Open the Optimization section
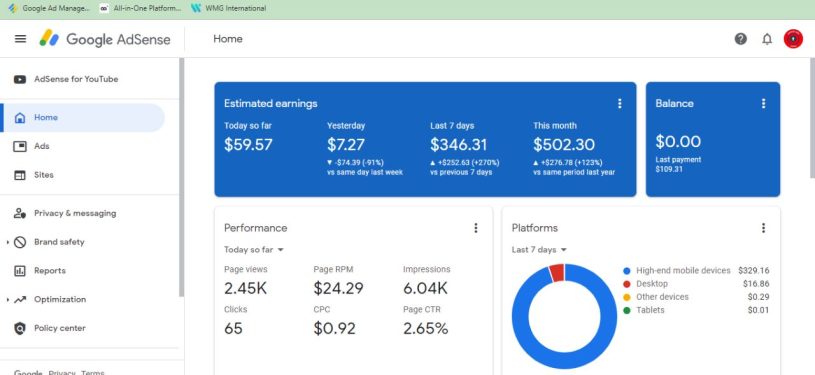This screenshot has height=375, width=815. pyautogui.click(x=60, y=299)
